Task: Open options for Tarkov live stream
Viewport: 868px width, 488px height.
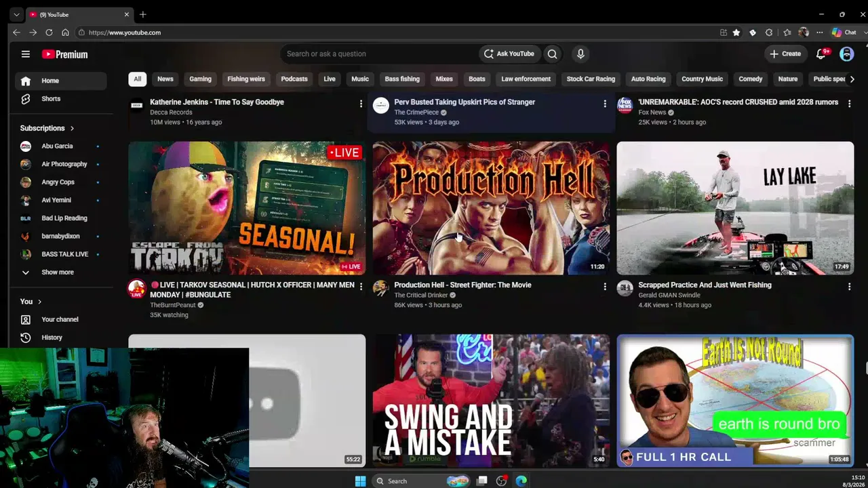Action: [x=361, y=287]
